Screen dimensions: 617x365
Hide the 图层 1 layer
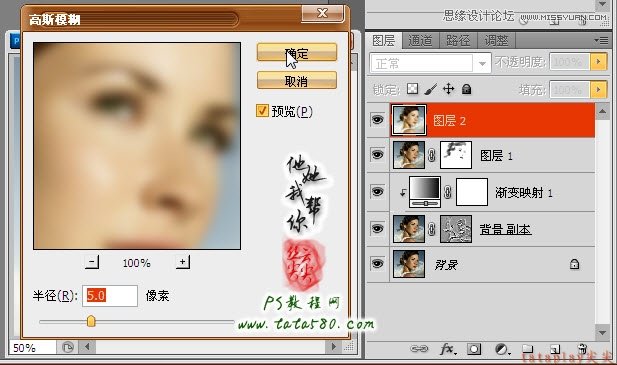[x=377, y=155]
